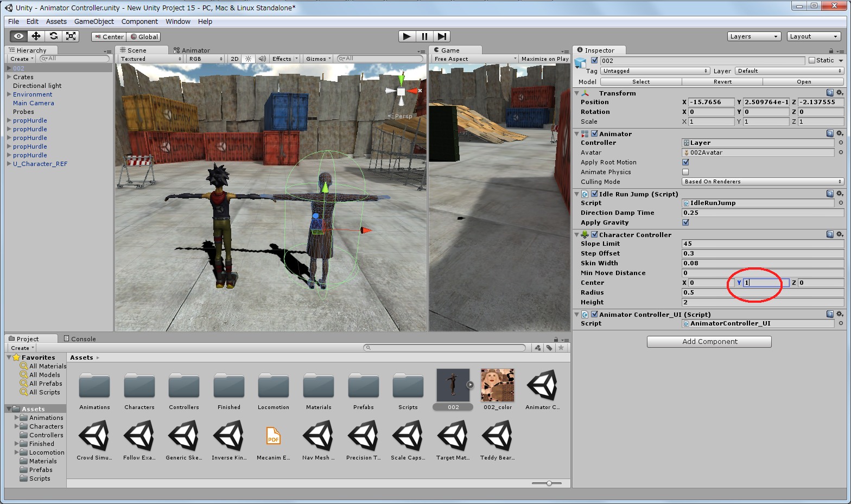Toggle scene lighting sun icon
This screenshot has width=851, height=504.
pos(248,59)
